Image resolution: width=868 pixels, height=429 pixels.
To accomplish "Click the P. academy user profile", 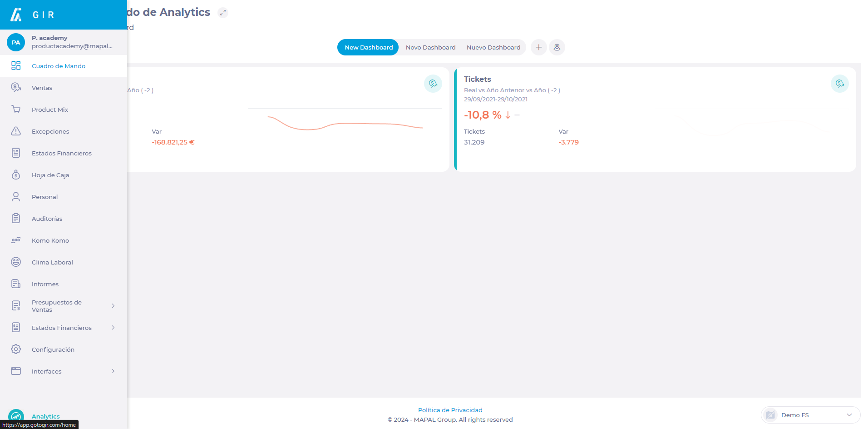I will pyautogui.click(x=64, y=42).
